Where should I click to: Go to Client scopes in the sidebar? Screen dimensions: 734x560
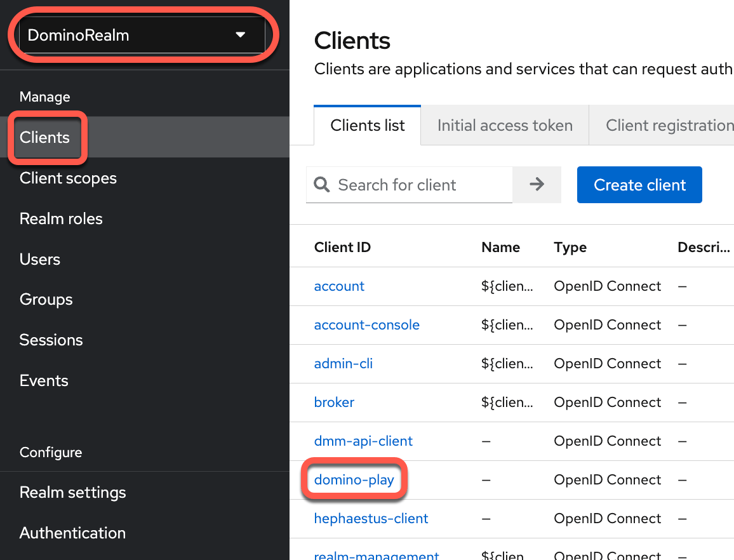pos(68,178)
